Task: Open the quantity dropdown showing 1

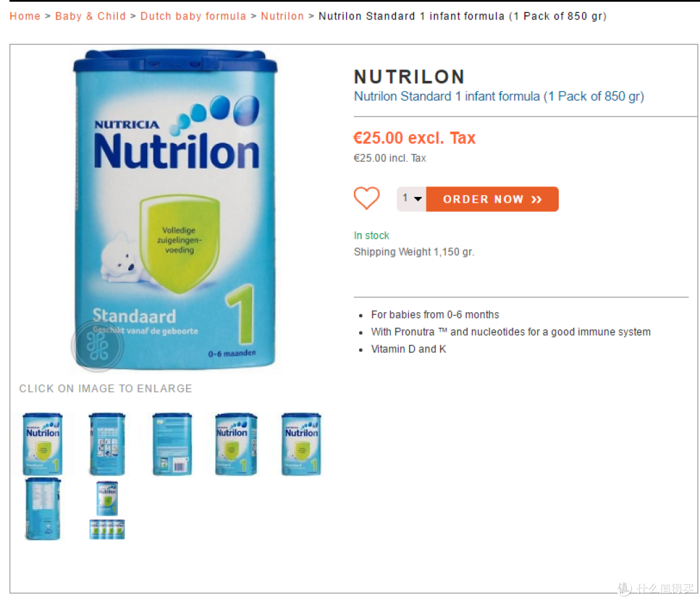Action: click(x=412, y=198)
